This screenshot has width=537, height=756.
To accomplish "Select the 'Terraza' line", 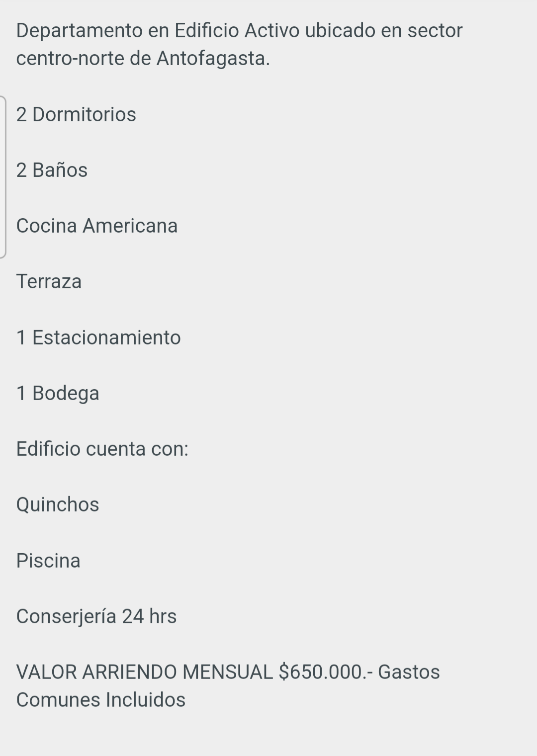I will point(49,282).
